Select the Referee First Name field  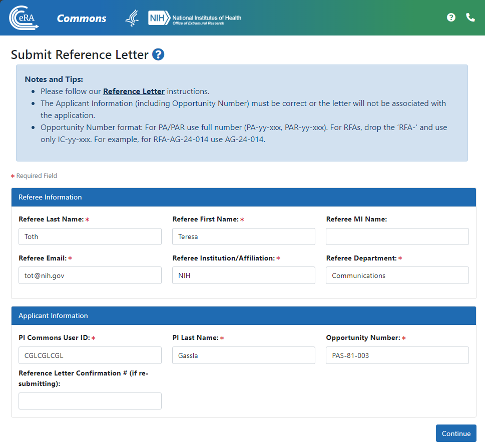tap(243, 236)
